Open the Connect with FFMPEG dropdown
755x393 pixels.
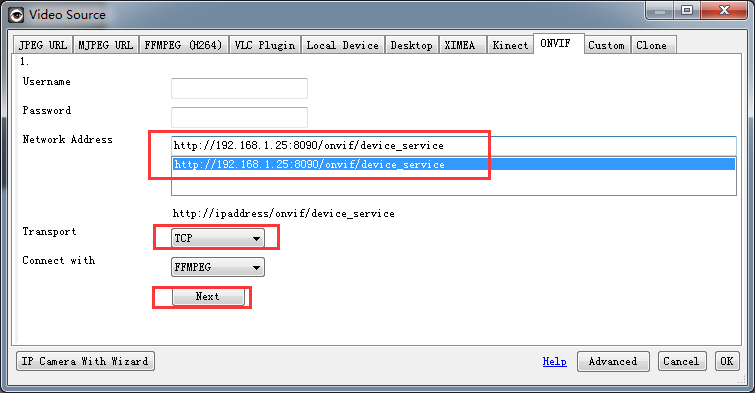click(218, 267)
